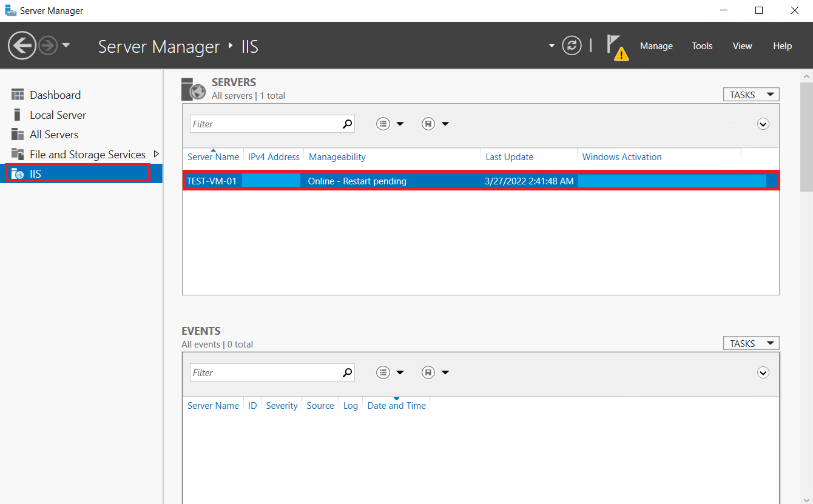Open the Tools menu

tap(702, 46)
